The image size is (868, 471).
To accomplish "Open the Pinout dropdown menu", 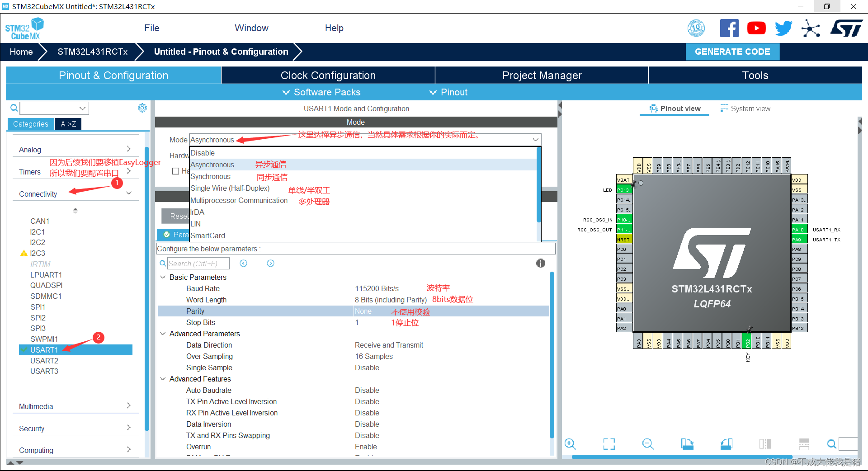I will [x=448, y=92].
